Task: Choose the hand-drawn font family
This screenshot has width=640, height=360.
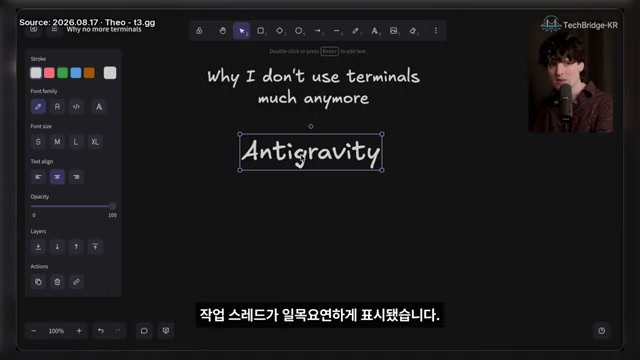Action: click(x=38, y=107)
